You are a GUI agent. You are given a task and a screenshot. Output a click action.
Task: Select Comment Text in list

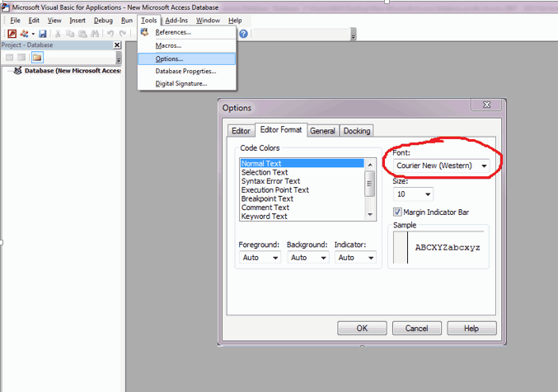pos(302,208)
